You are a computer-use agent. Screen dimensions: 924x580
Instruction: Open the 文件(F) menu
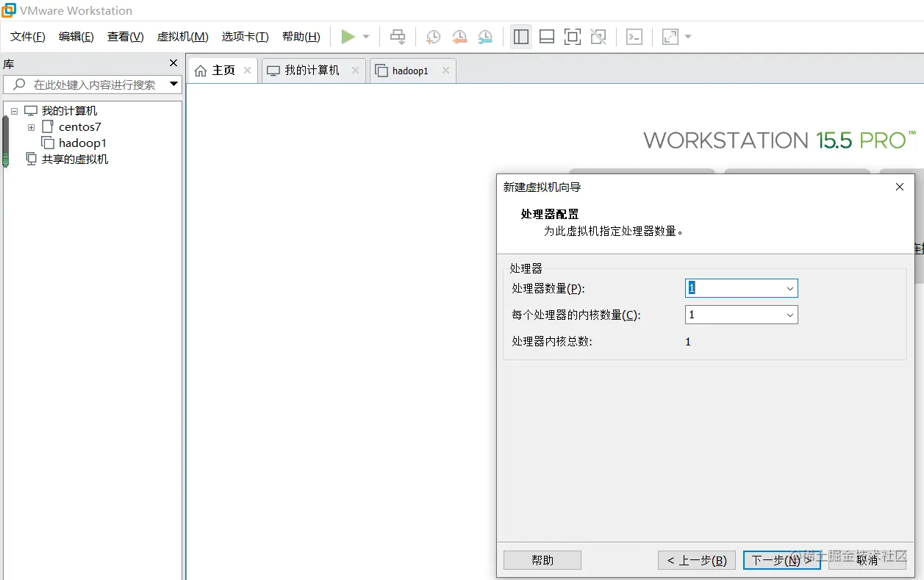[x=28, y=37]
